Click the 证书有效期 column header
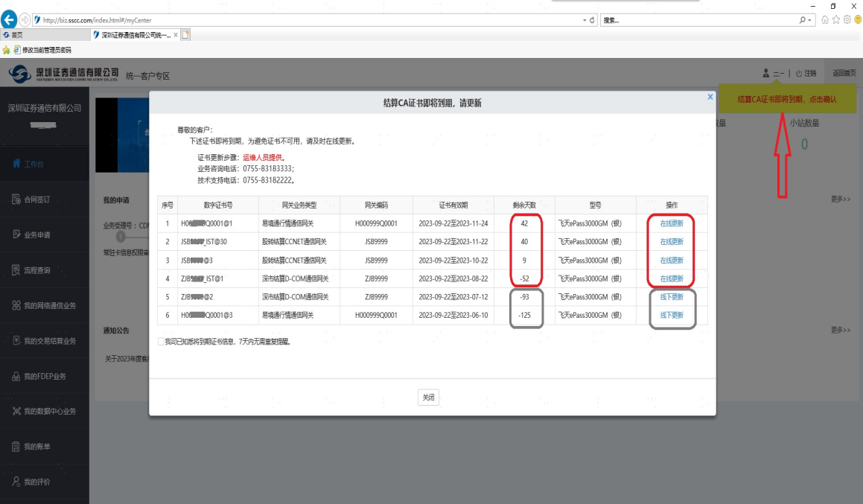 tap(453, 205)
